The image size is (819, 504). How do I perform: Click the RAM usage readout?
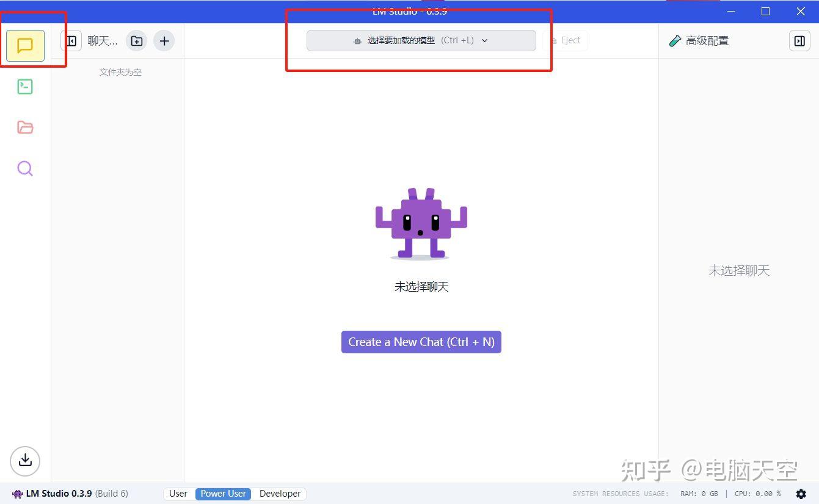click(x=699, y=494)
